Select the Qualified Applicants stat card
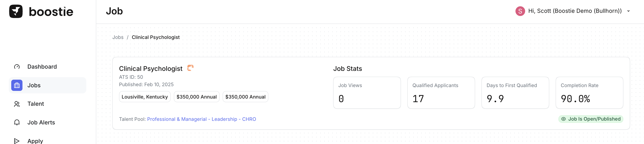 pyautogui.click(x=441, y=93)
